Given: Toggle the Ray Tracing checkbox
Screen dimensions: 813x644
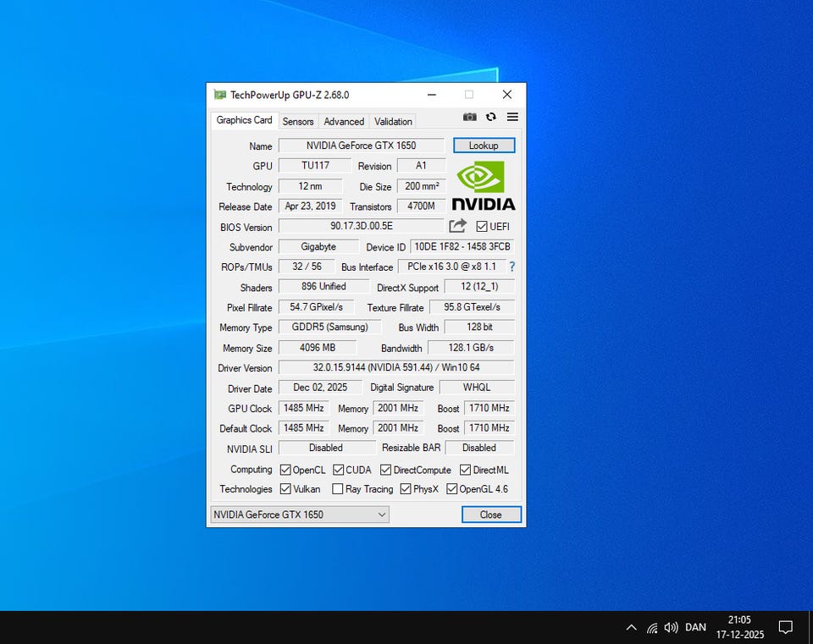Looking at the screenshot, I should tap(338, 489).
